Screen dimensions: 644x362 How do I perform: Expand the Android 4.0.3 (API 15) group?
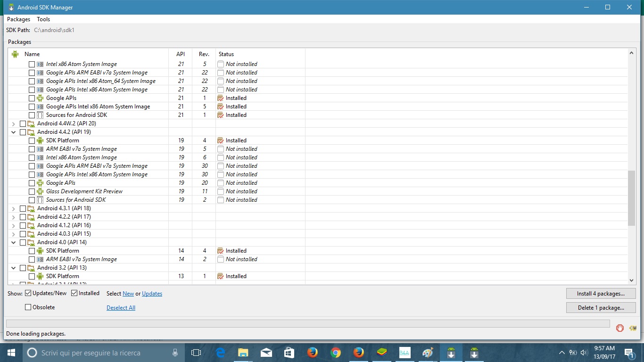14,234
